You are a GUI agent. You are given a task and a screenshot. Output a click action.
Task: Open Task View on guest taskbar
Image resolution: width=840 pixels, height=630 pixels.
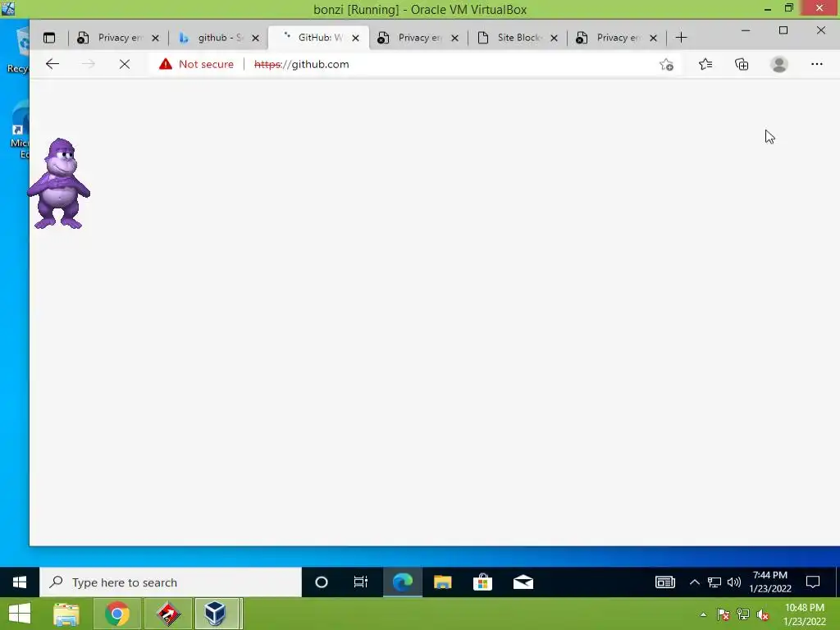[x=361, y=582]
